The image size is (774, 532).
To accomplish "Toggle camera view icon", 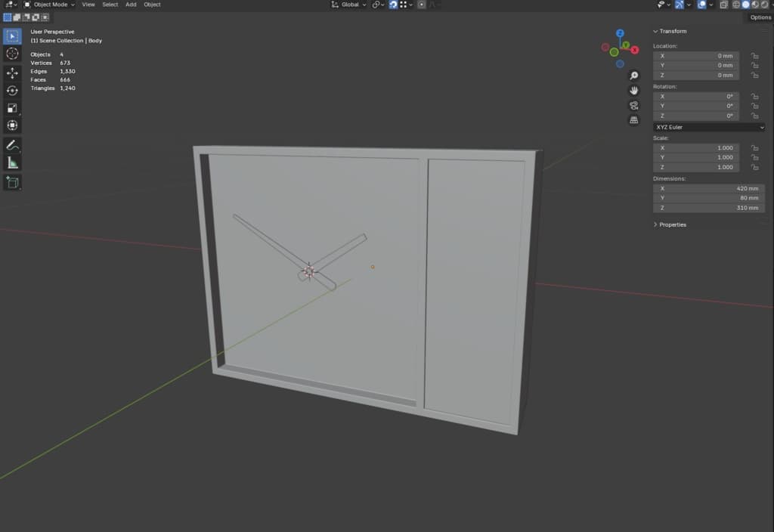I will tap(634, 105).
